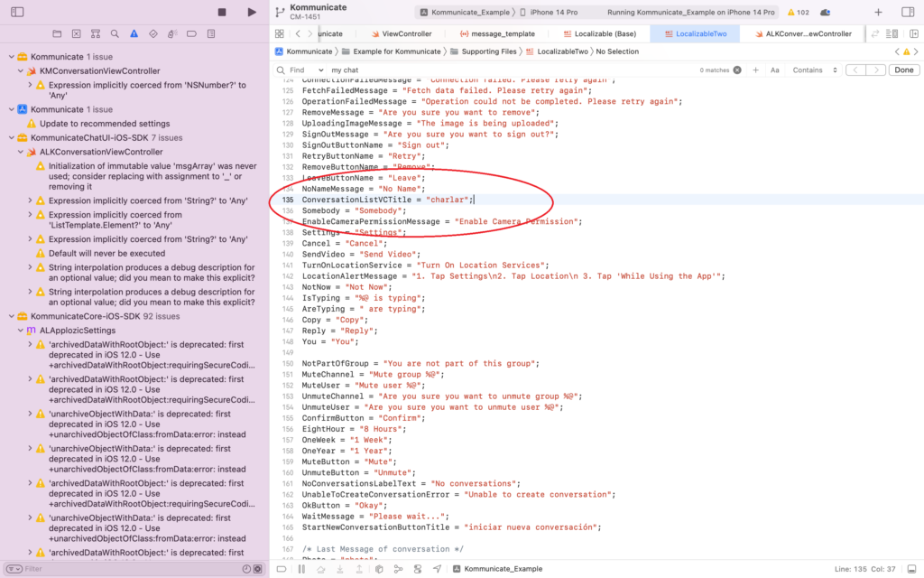Clear the find field text

(x=737, y=70)
